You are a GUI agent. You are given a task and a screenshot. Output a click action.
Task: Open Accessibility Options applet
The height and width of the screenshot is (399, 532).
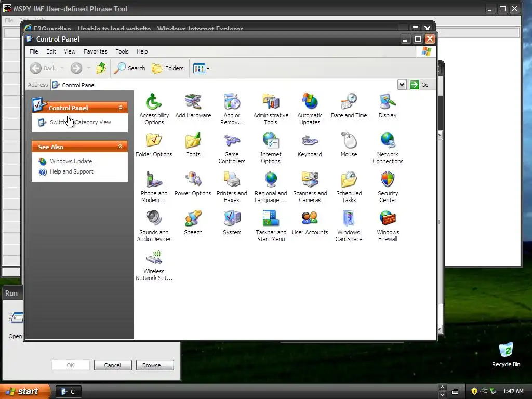coord(154,109)
